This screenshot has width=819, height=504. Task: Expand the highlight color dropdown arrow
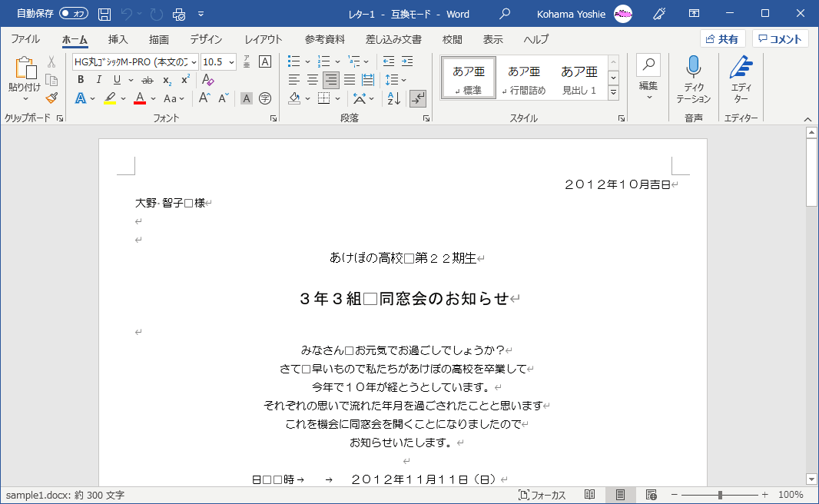tap(123, 98)
